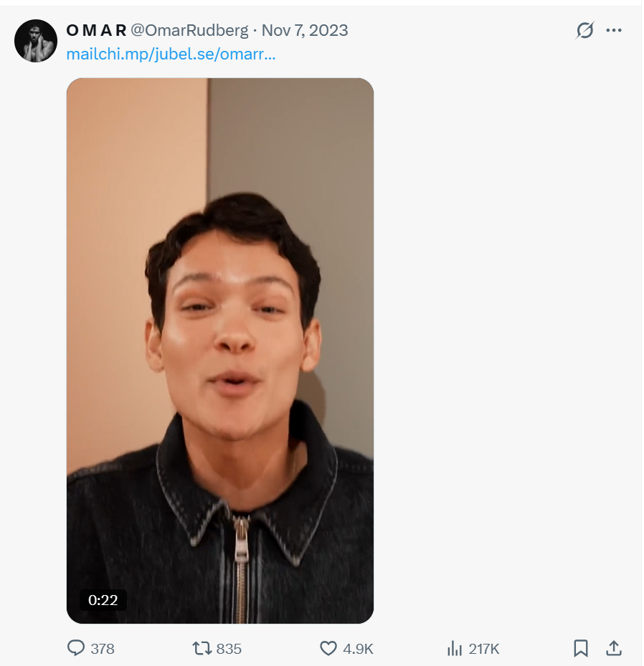Image resolution: width=644 pixels, height=666 pixels.
Task: Click the Nov 7, 2023 timestamp
Action: coord(305,31)
